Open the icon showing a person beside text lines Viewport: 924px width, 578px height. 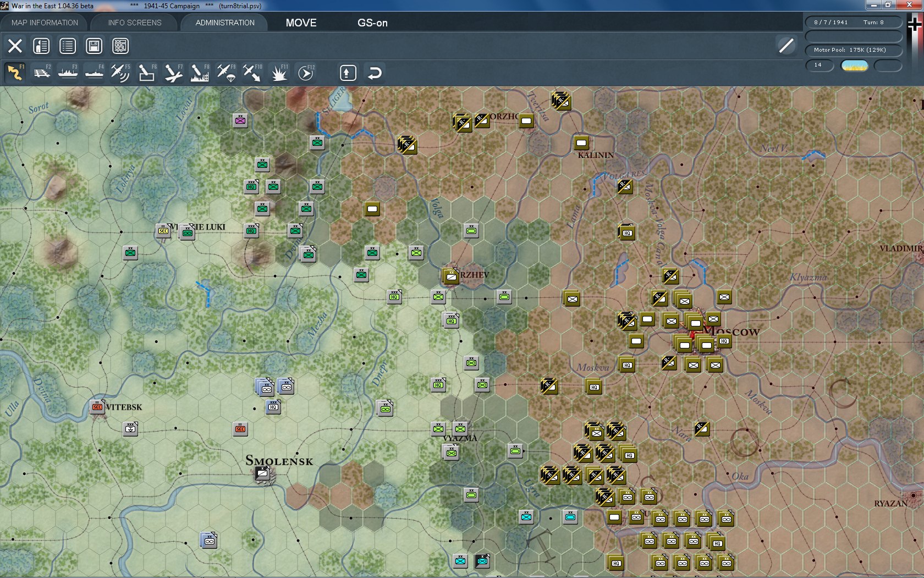(x=41, y=46)
